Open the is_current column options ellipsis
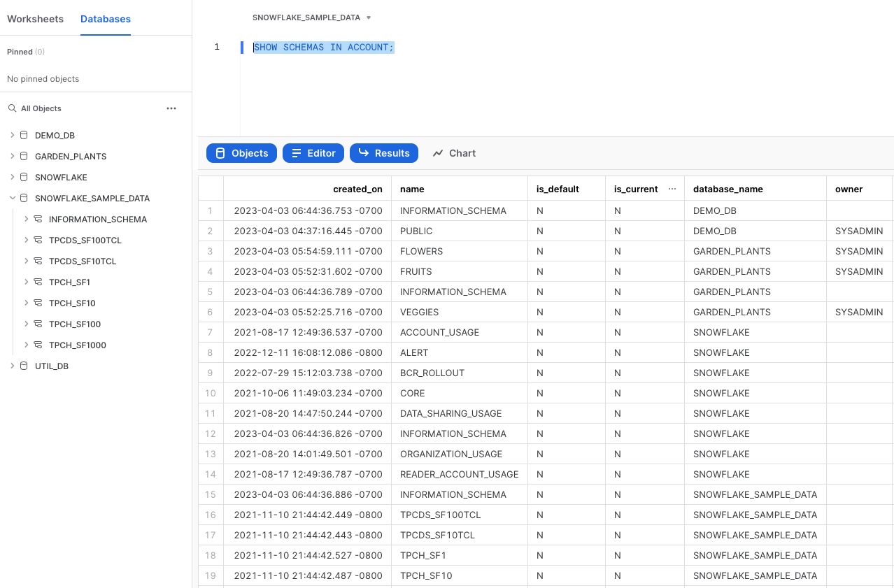 point(672,189)
